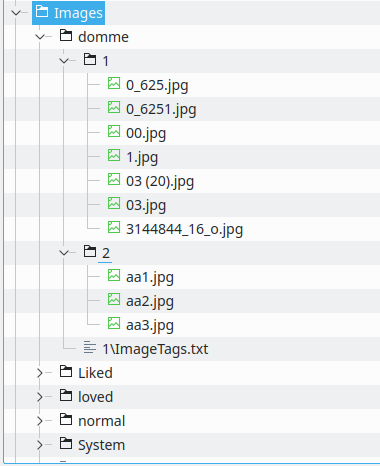Select file name 0_6251.jpg
The image size is (380, 466).
tap(161, 110)
